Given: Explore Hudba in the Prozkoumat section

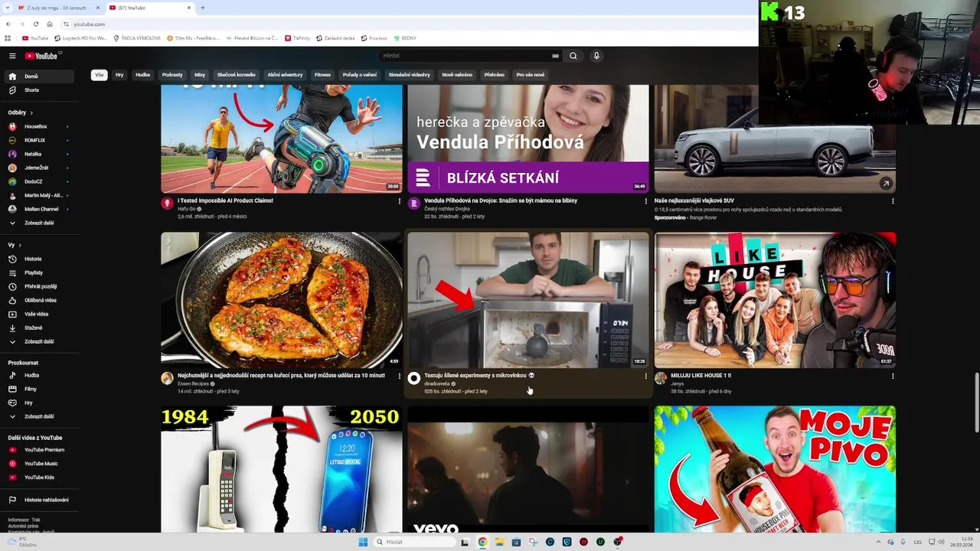Looking at the screenshot, I should point(38,376).
